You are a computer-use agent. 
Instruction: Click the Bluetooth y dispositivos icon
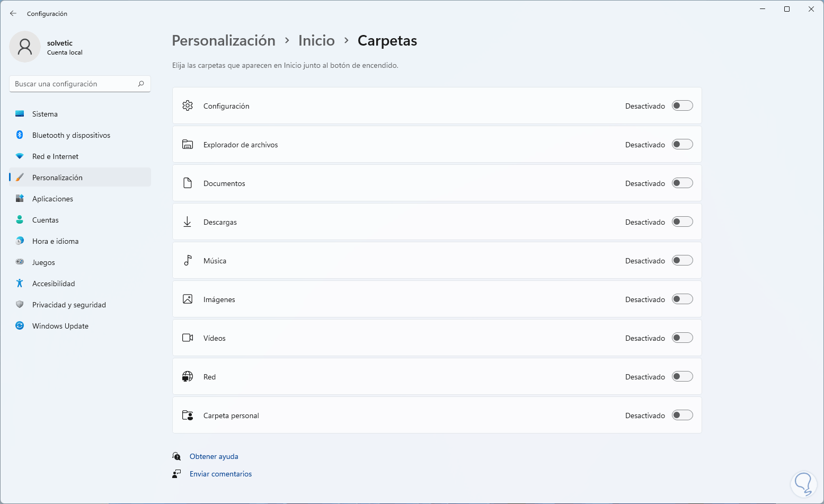(20, 135)
